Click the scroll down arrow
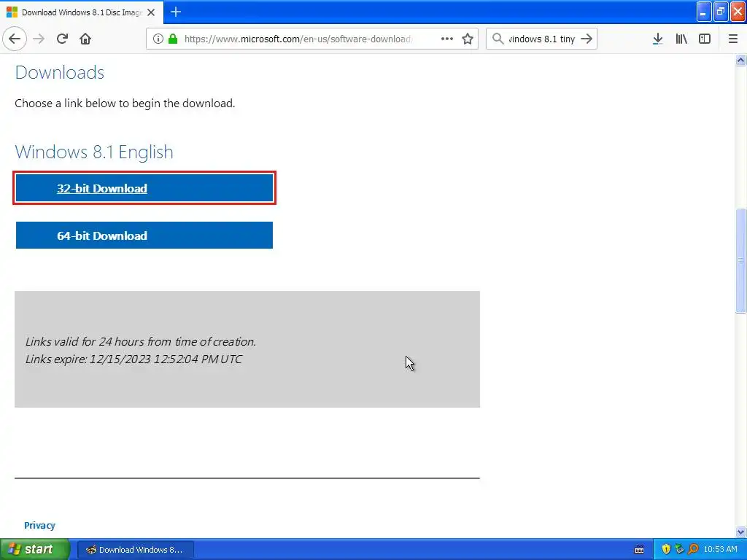 coord(740,532)
